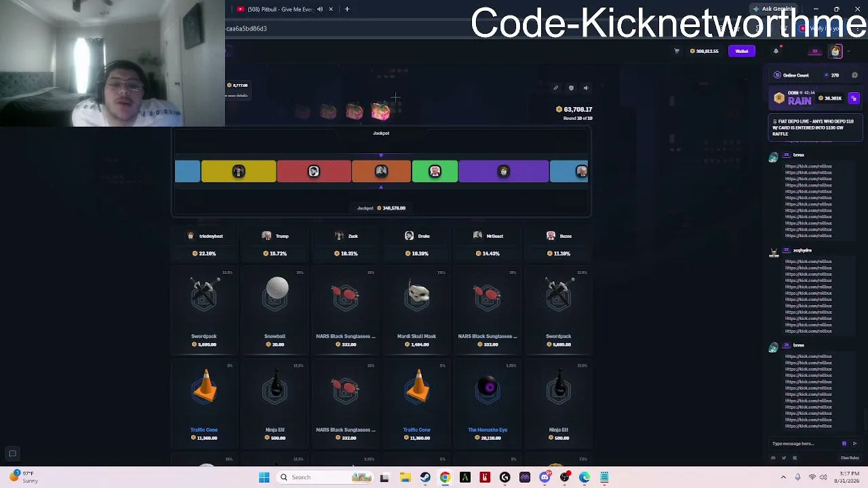Click the green jackpot reel tile
868x488 pixels.
click(435, 171)
